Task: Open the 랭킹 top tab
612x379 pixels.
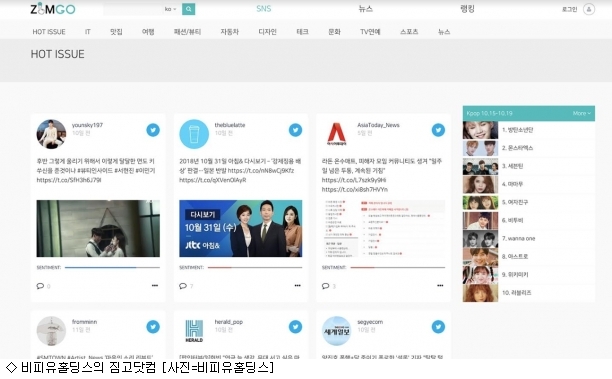Action: tap(467, 9)
